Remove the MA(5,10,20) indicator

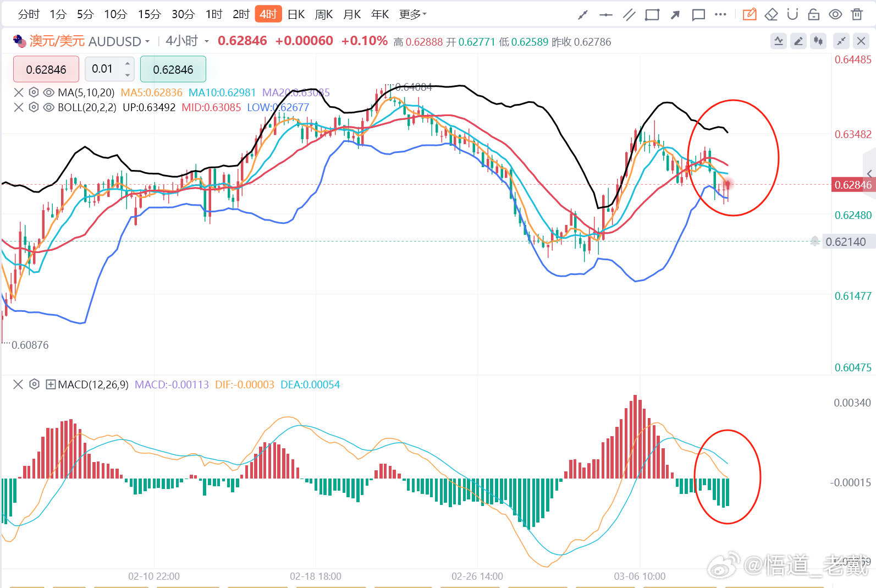19,92
